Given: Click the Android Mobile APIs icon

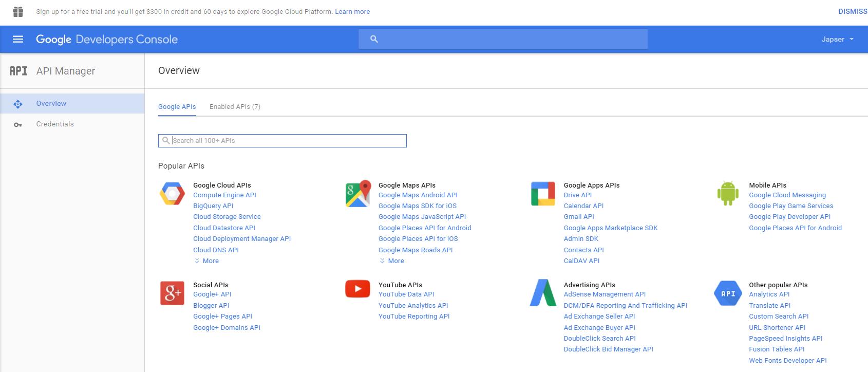Looking at the screenshot, I should tap(728, 194).
